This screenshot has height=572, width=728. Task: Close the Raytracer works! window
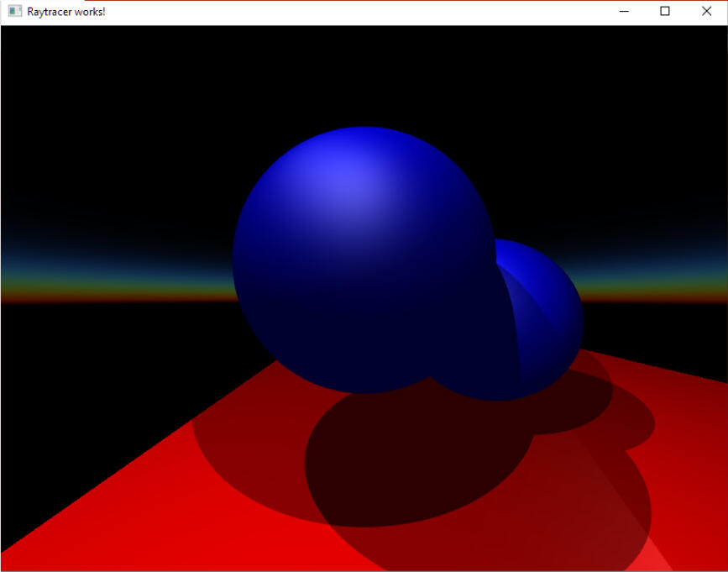point(706,12)
